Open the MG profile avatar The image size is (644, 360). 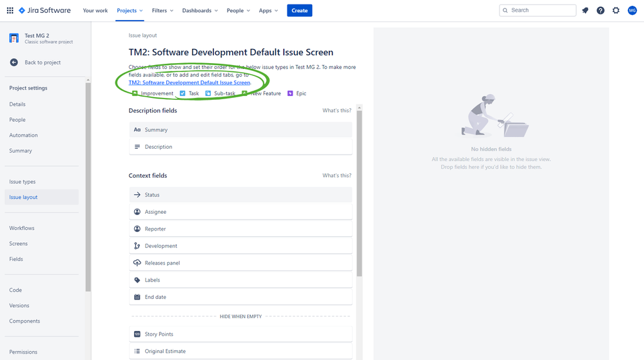(x=632, y=10)
